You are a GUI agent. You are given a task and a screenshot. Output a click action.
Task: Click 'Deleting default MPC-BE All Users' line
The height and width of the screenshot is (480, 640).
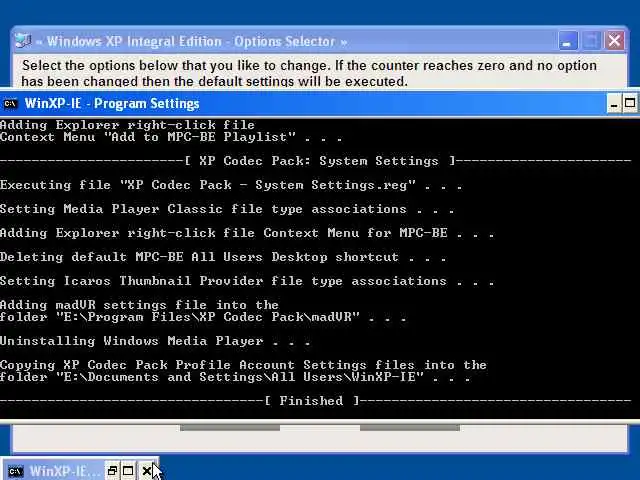(223, 257)
